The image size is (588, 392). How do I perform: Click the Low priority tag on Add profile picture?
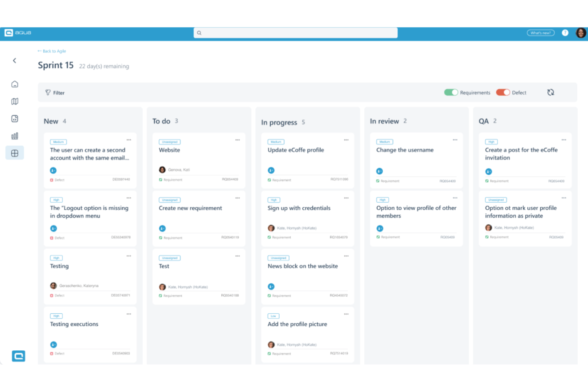[x=273, y=316]
